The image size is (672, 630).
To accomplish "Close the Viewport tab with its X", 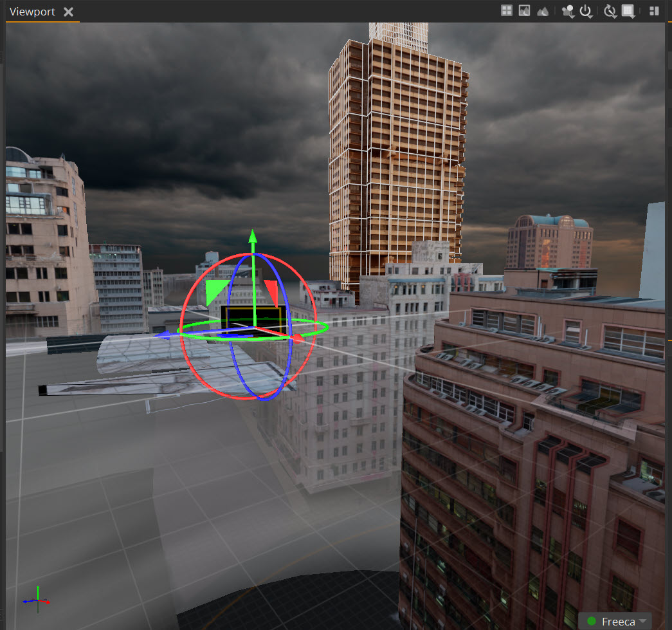I will tap(68, 11).
